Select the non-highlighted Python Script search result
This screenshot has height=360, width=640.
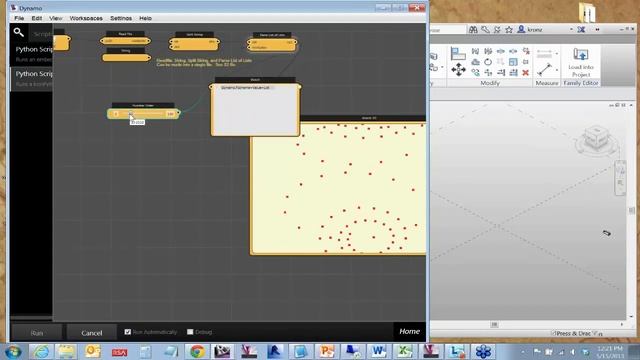[x=32, y=54]
